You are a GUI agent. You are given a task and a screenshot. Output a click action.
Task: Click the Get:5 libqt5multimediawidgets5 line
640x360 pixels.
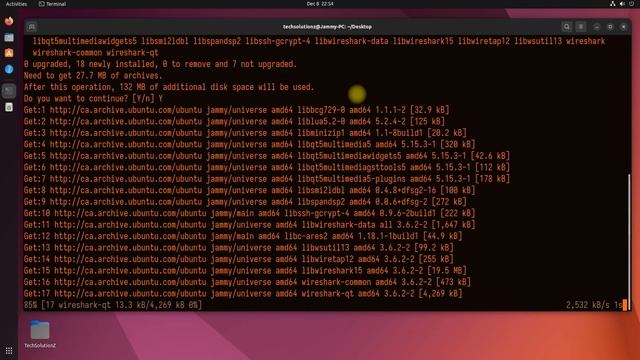point(267,156)
